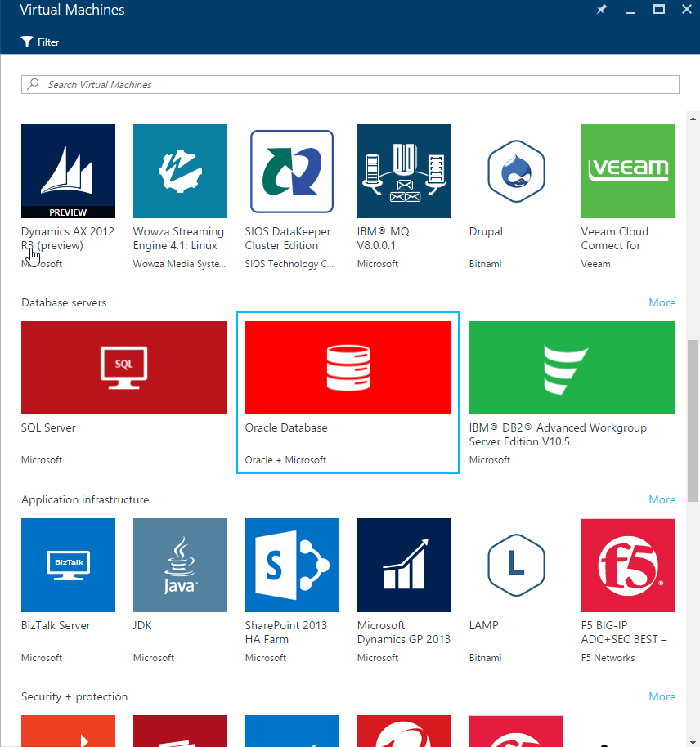
Task: Show more Database servers
Action: [x=662, y=302]
